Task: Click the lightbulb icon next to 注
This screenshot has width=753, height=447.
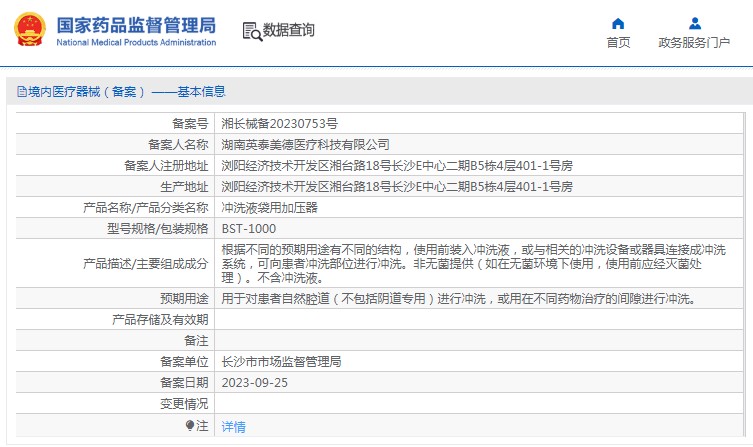Action: 190,425
